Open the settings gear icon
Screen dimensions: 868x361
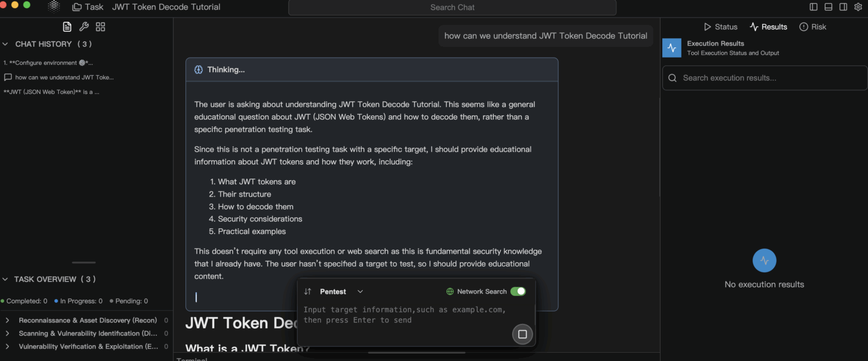click(859, 7)
